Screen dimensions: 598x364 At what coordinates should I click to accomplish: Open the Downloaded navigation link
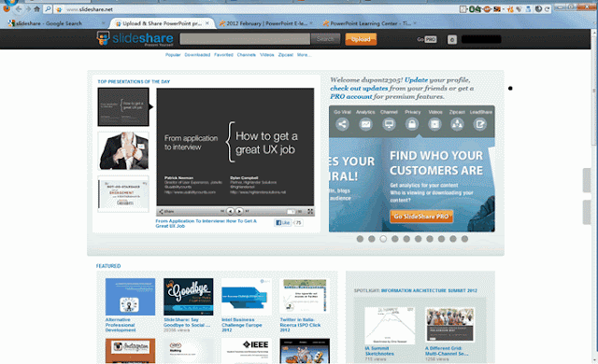click(x=197, y=55)
